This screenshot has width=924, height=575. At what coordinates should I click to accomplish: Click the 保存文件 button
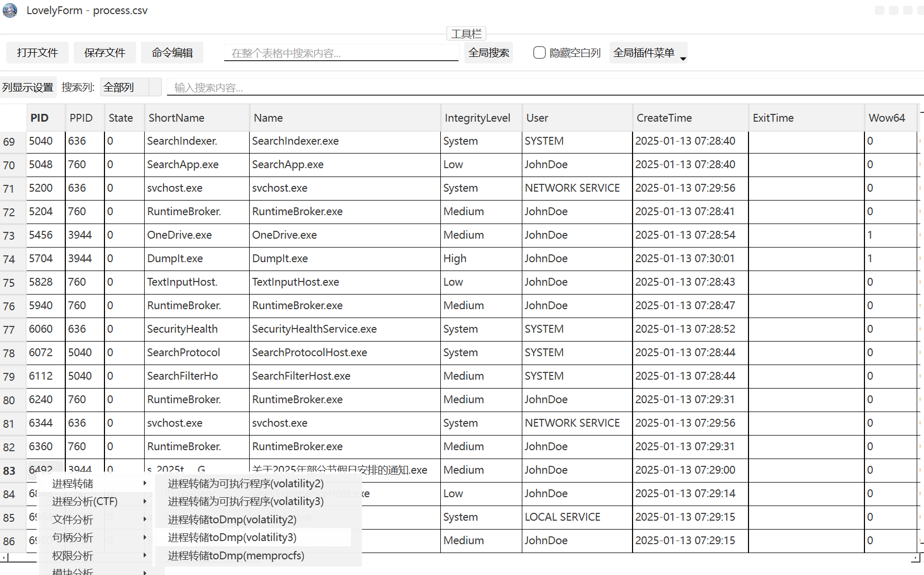(104, 53)
